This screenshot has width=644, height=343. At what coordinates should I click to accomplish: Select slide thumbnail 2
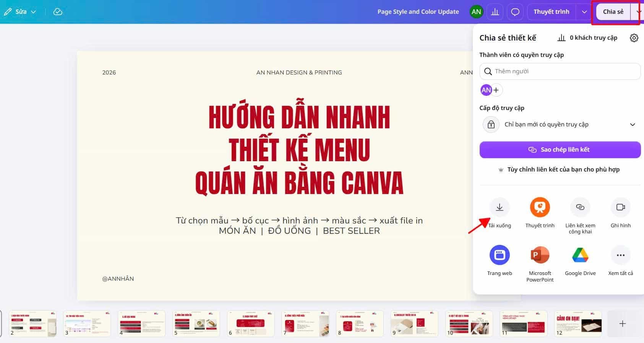coord(32,324)
